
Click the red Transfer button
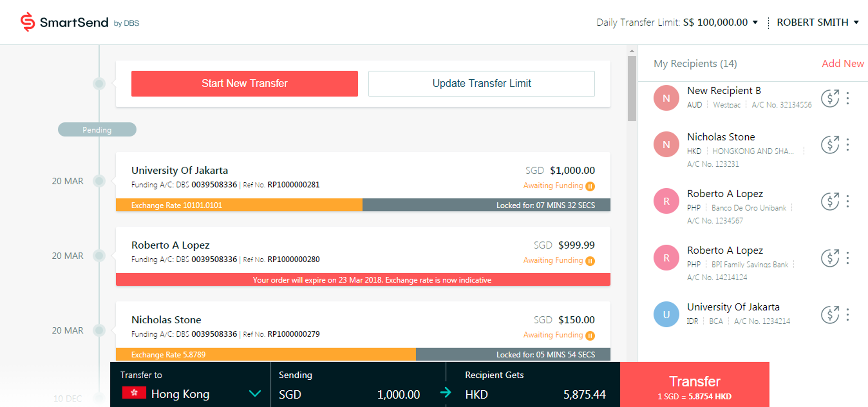[695, 385]
